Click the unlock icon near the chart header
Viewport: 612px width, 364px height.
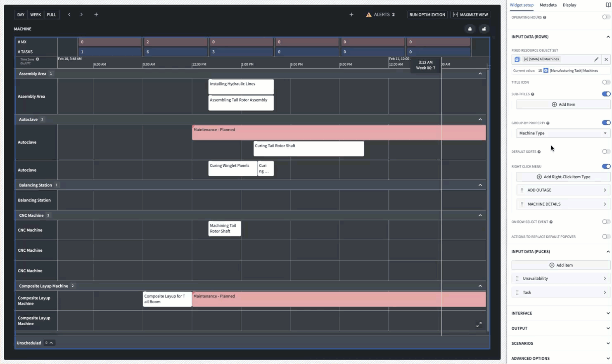(484, 29)
